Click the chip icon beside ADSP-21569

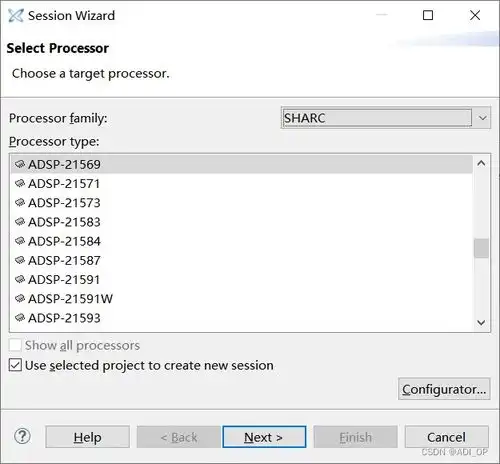point(20,164)
